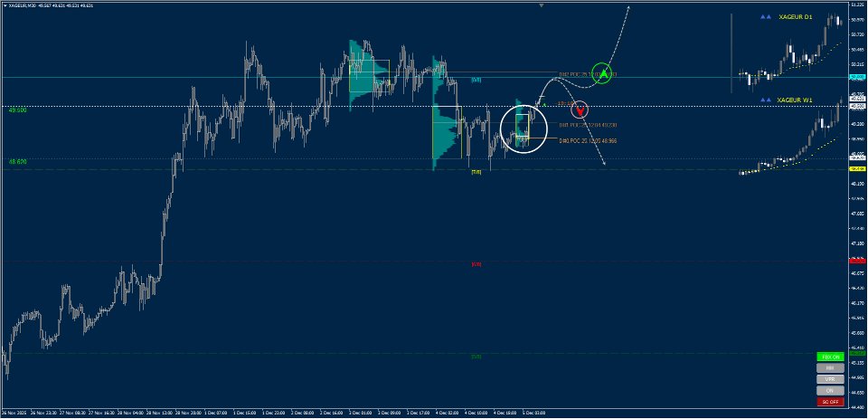Click the blue double-triangle icon beside XAGEUR W1
Screen dimensions: 868x419
pos(766,100)
